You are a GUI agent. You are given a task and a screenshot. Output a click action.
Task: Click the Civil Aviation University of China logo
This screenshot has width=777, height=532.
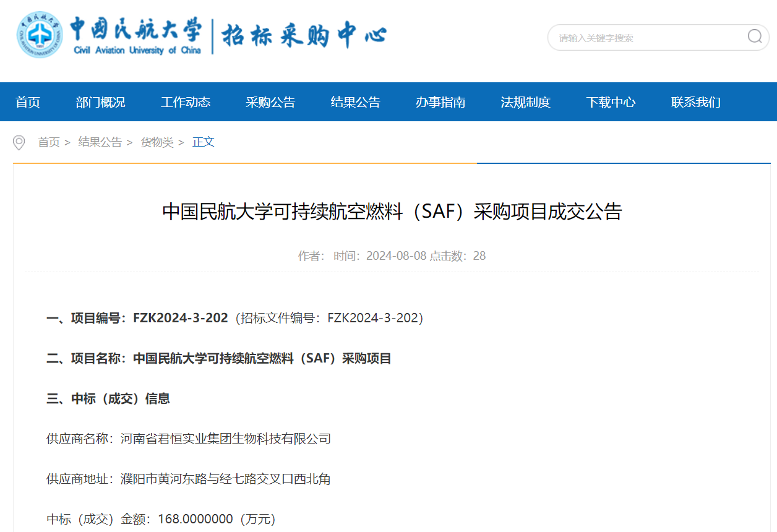pos(109,35)
